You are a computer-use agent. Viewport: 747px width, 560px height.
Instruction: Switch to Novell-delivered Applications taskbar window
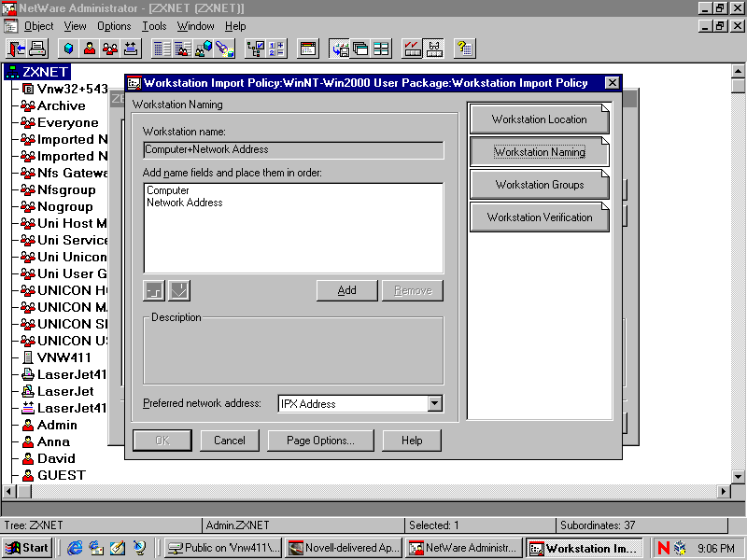[344, 548]
